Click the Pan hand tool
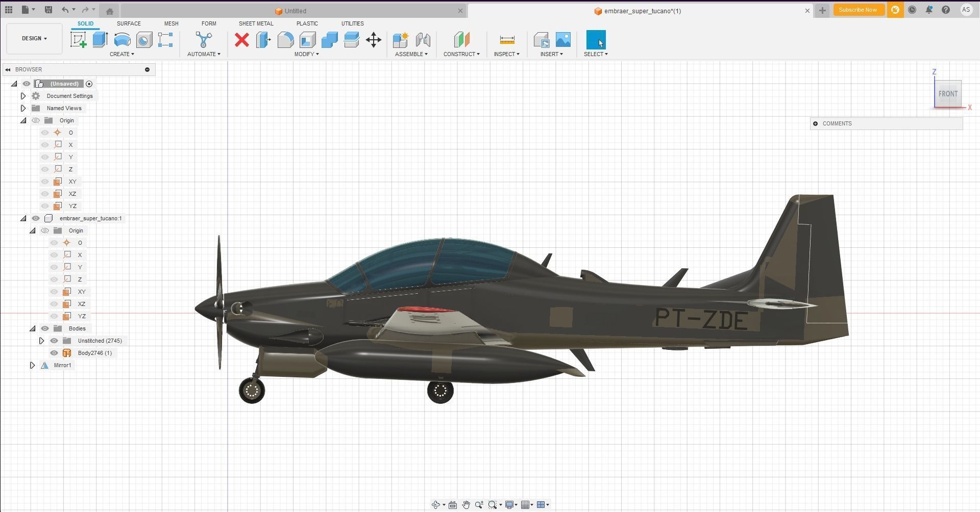This screenshot has height=512, width=980. click(x=466, y=505)
